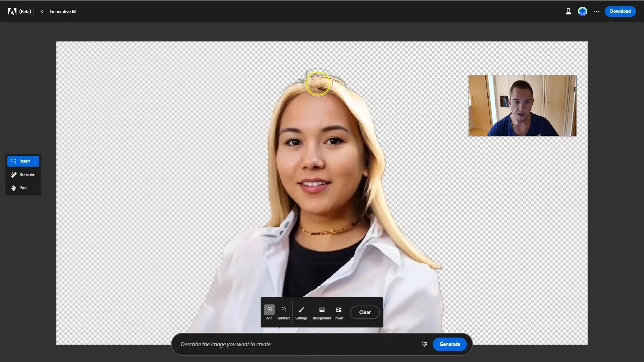Click the Generate button
The width and height of the screenshot is (644, 362).
[449, 344]
